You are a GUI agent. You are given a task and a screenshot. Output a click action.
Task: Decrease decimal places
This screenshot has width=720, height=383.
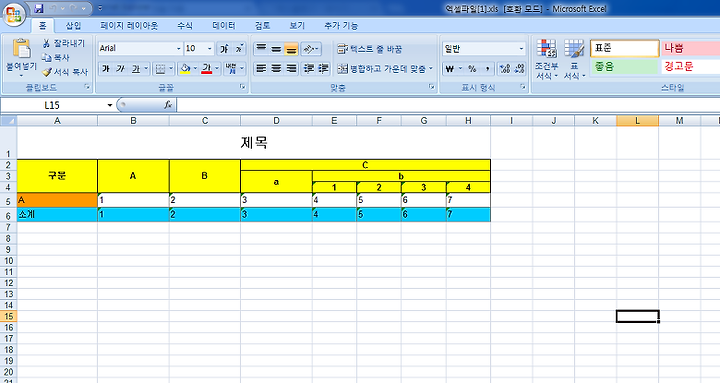tap(519, 69)
